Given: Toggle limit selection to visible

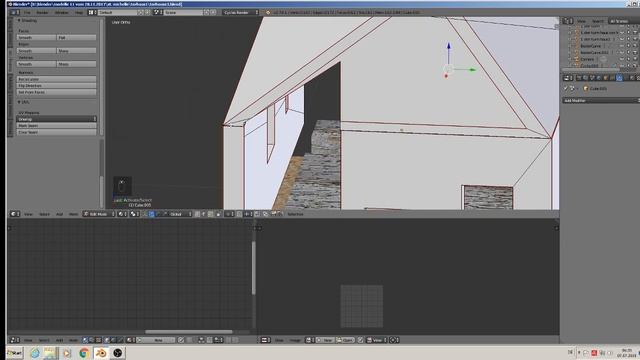Looking at the screenshot, I should (x=218, y=214).
